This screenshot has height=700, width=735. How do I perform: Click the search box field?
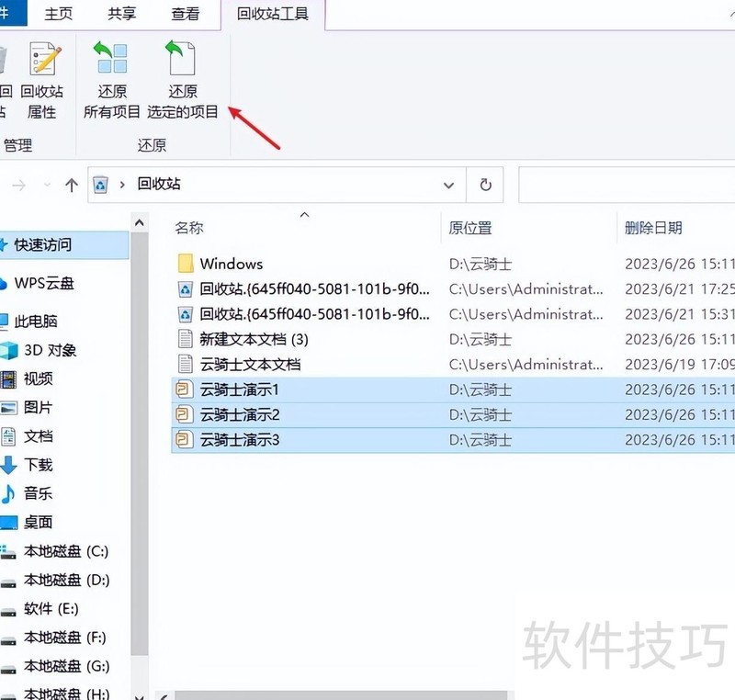coord(627,185)
